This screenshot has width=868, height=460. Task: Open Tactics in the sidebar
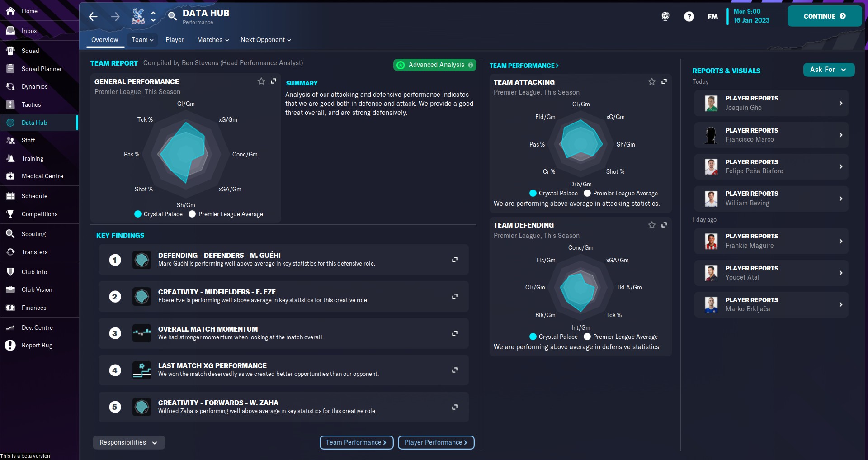31,104
